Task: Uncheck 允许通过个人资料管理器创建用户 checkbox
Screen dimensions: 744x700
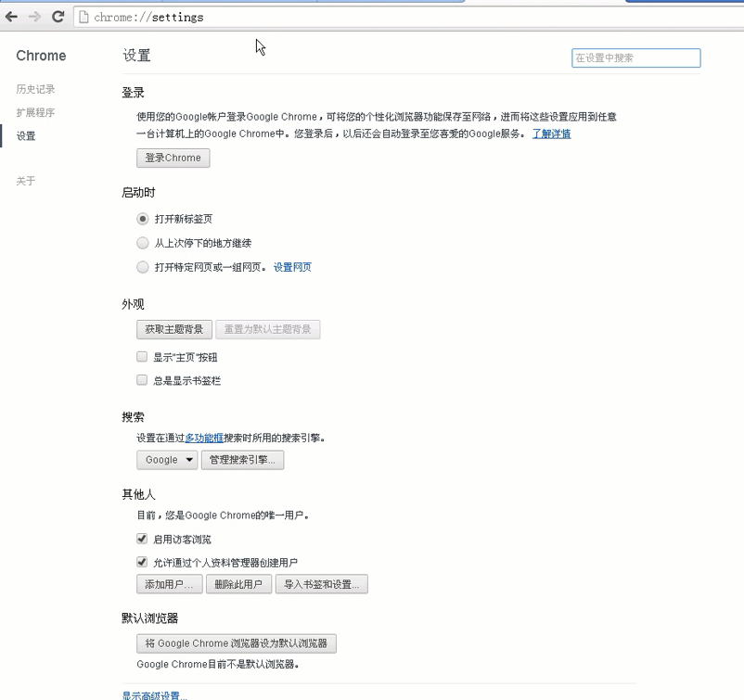Action: [142, 562]
